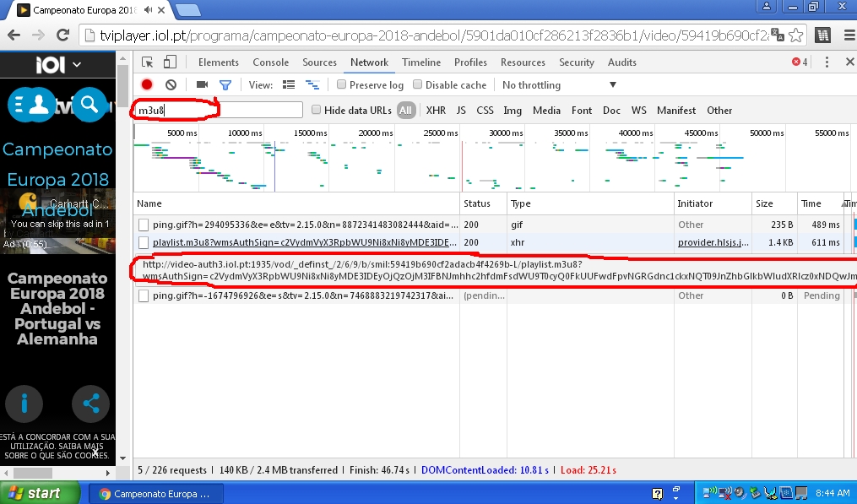Image resolution: width=857 pixels, height=504 pixels.
Task: Open the site user account icon
Action: 39,105
